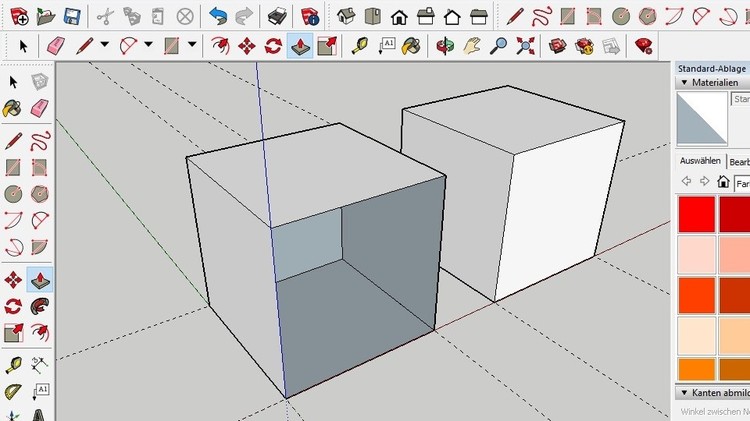This screenshot has height=421, width=750.
Task: Select Scale tool in the large tool set
Action: (x=13, y=332)
